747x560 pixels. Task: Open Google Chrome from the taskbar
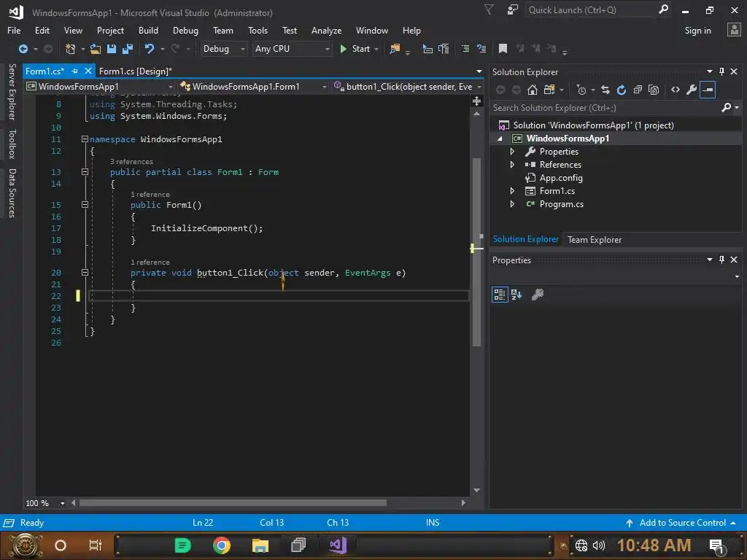(222, 545)
